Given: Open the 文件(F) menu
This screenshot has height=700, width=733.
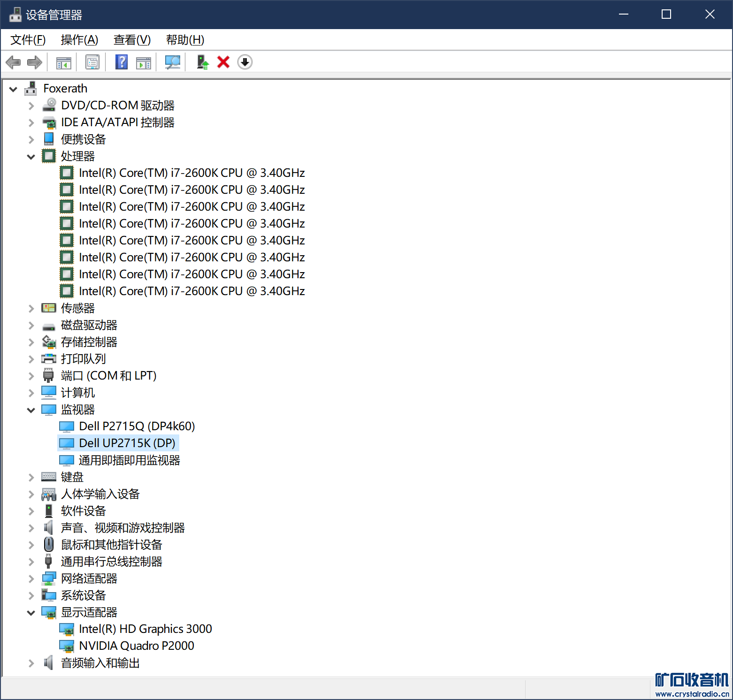Looking at the screenshot, I should [x=28, y=40].
